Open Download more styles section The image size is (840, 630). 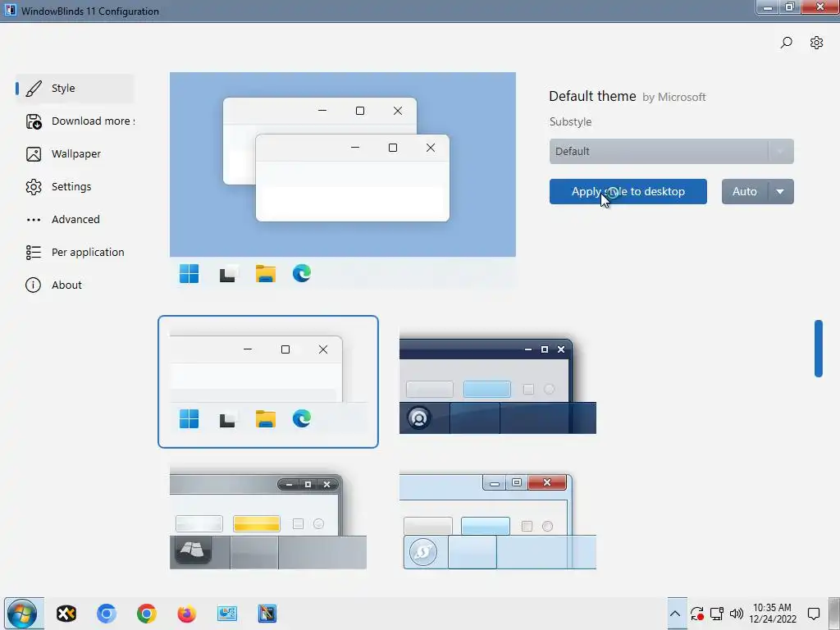[x=75, y=121]
